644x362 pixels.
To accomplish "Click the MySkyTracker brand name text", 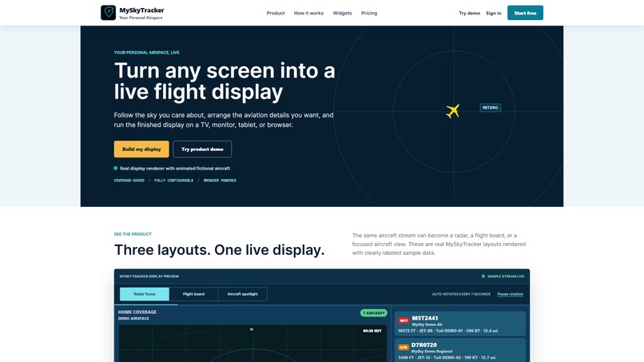I will 141,10.
